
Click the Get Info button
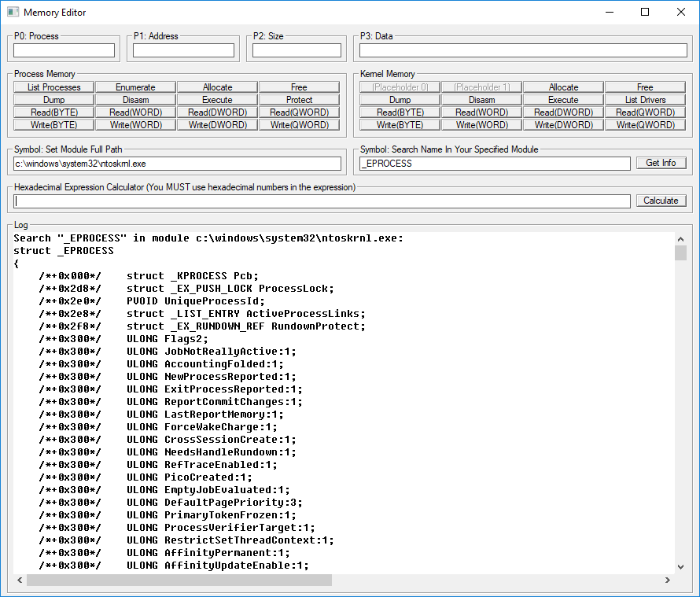[661, 163]
